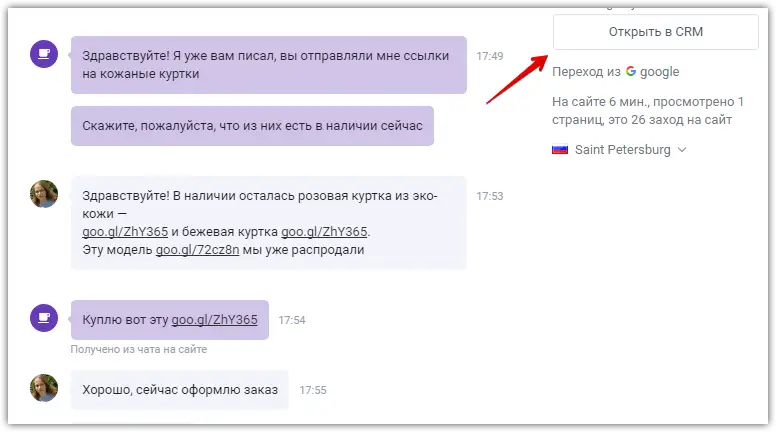Image resolution: width=776 pixels, height=432 pixels.
Task: Click message asking what is in stock
Action: pyautogui.click(x=252, y=126)
